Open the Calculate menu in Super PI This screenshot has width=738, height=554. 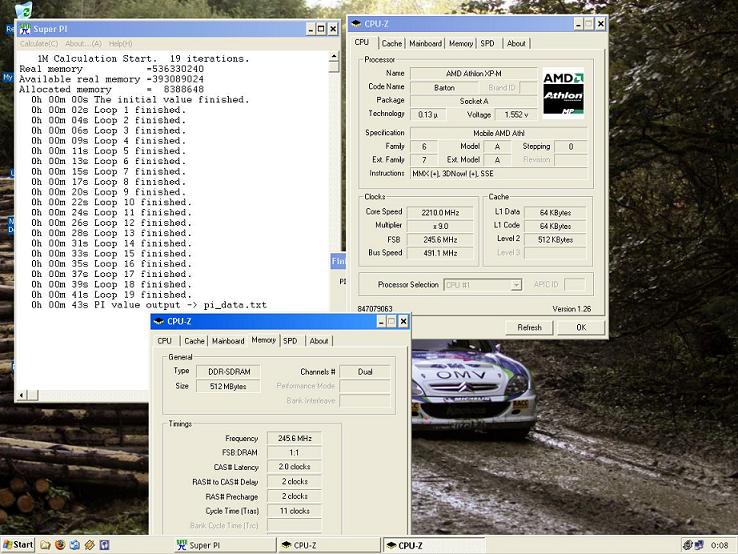[39, 44]
